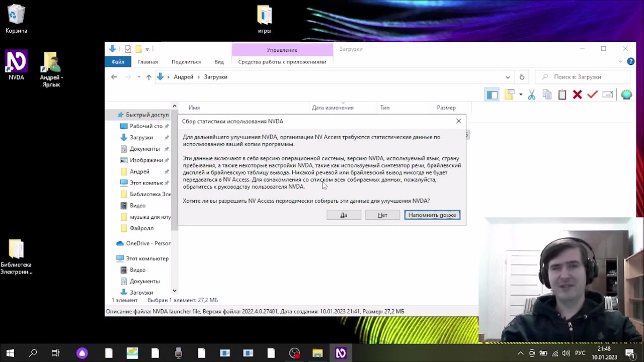The image size is (644, 362).
Task: Expand the address bar history dropdown
Action: click(508, 77)
